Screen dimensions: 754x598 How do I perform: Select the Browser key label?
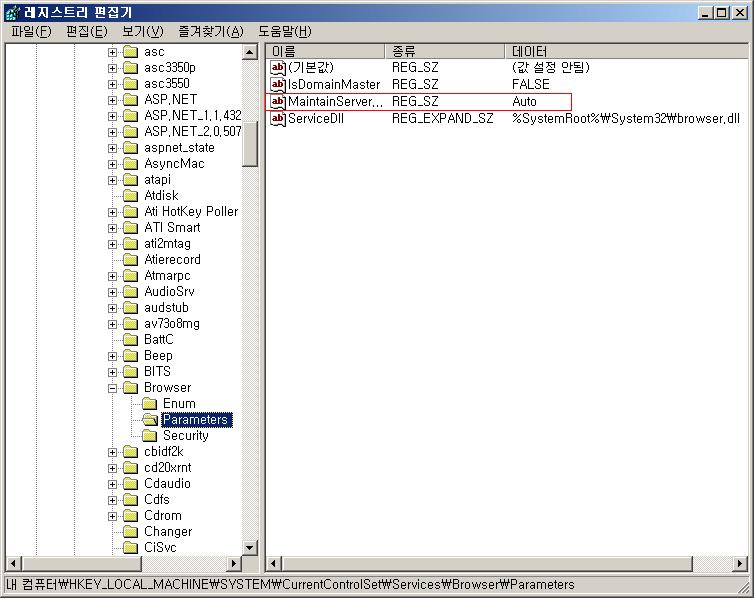point(167,388)
